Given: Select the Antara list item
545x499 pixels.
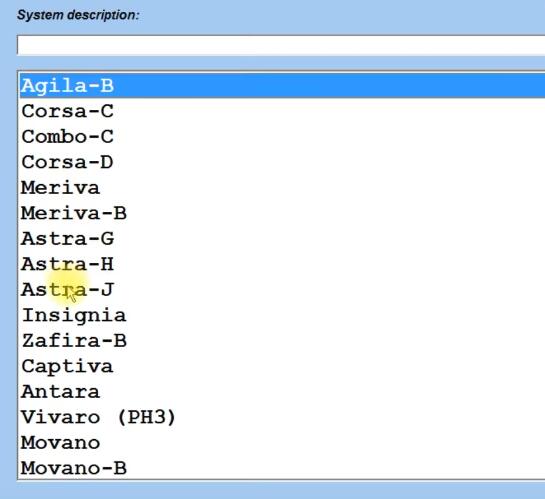Looking at the screenshot, I should [60, 392].
